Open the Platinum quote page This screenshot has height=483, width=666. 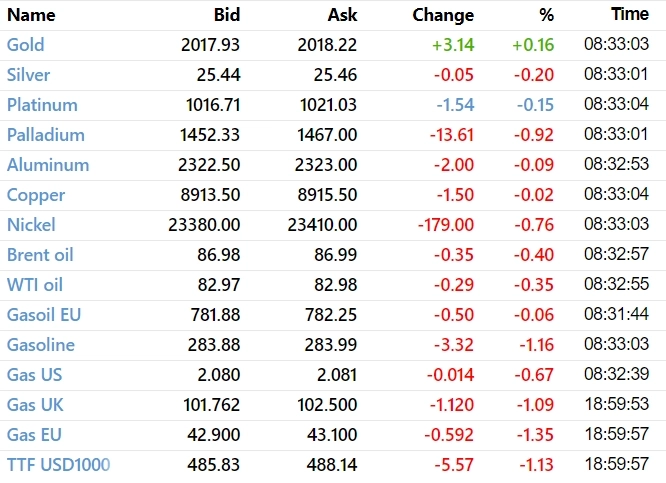click(x=42, y=105)
